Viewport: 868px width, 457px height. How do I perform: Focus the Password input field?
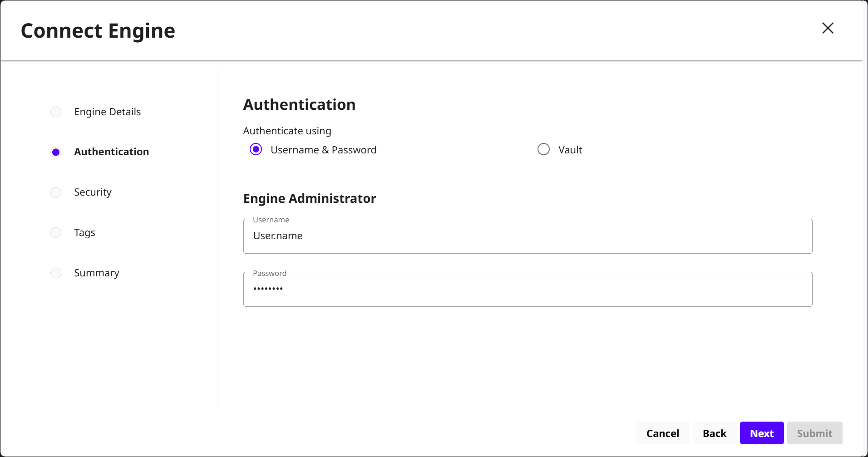point(528,289)
